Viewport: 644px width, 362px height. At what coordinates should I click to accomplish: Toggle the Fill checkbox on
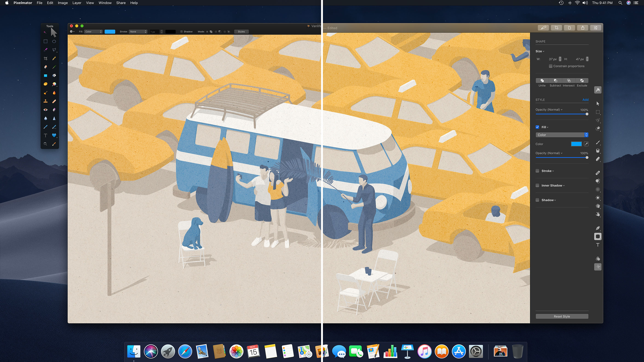pyautogui.click(x=538, y=127)
